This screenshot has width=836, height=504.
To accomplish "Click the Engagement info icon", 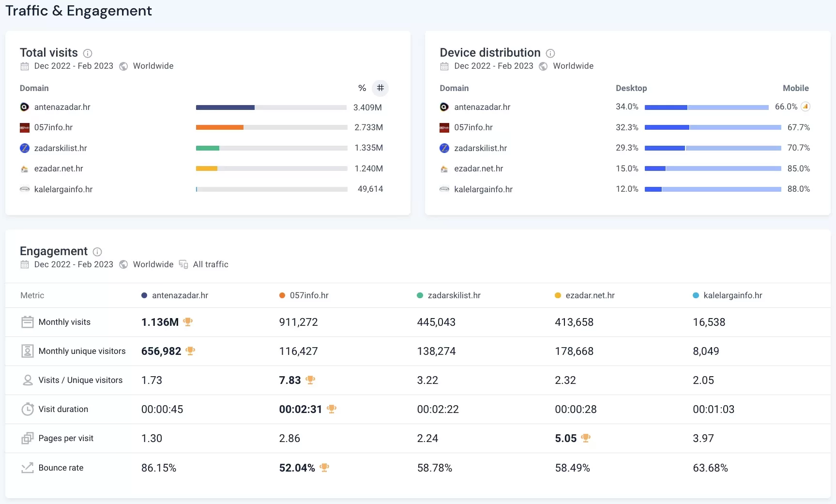I will [97, 252].
